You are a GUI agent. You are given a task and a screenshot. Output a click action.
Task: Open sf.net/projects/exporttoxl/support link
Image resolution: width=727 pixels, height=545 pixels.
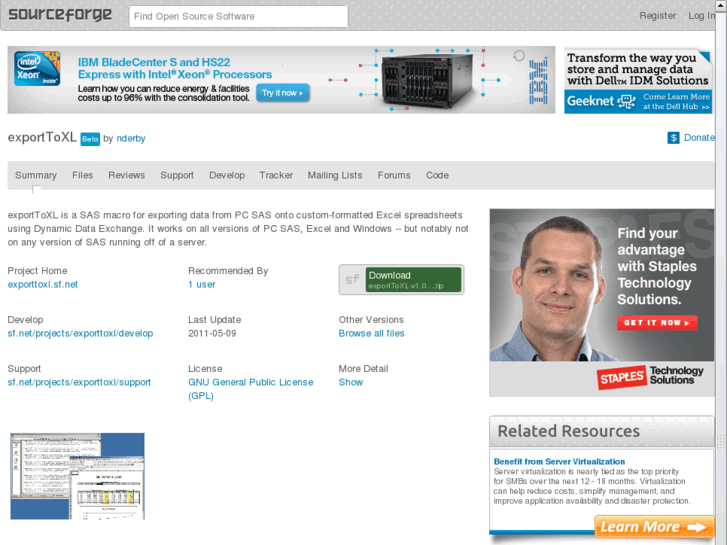tap(79, 382)
